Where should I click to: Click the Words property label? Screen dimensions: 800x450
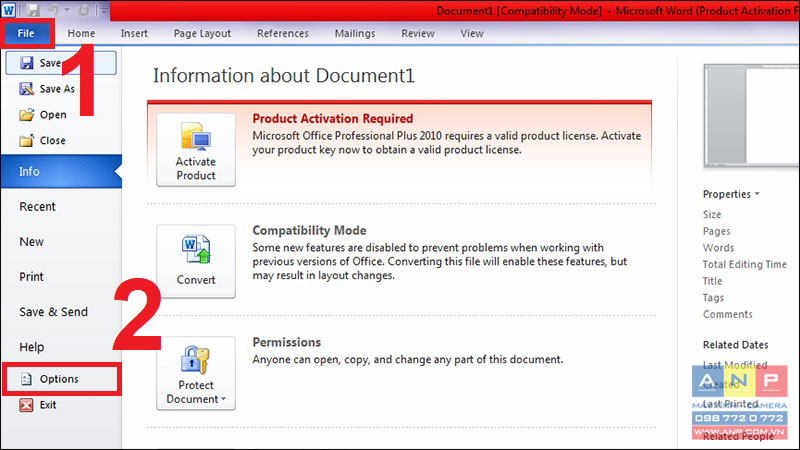point(718,248)
